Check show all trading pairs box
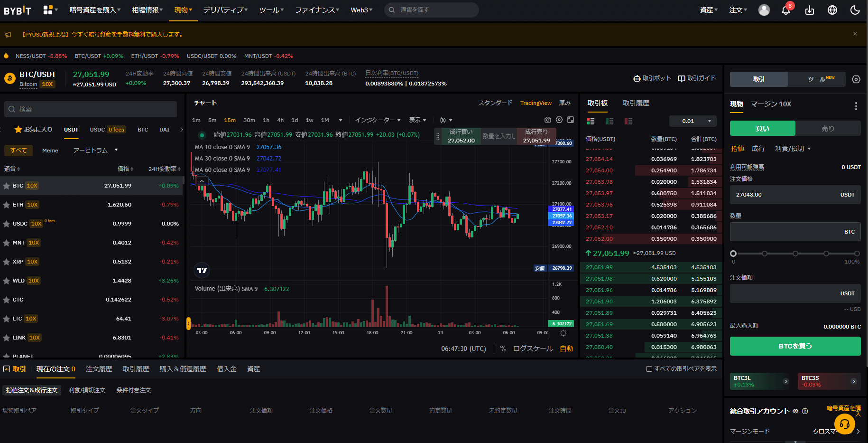The width and height of the screenshot is (868, 443). [x=649, y=369]
